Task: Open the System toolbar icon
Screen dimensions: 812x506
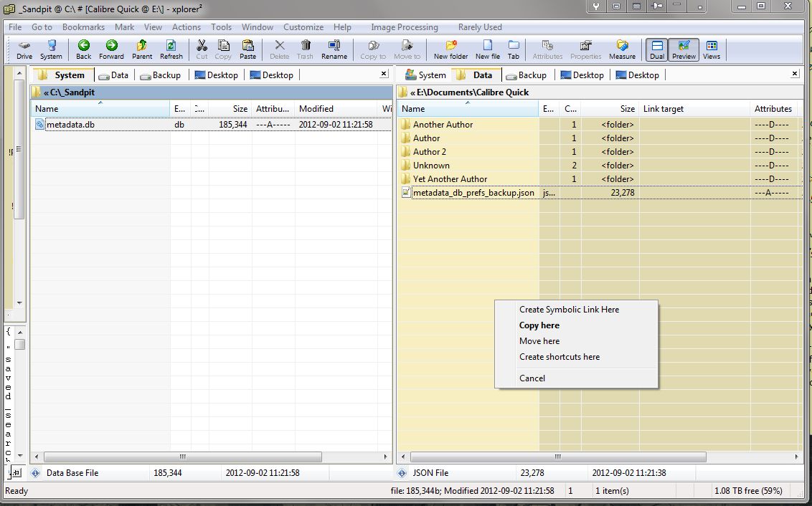Action: click(x=51, y=49)
